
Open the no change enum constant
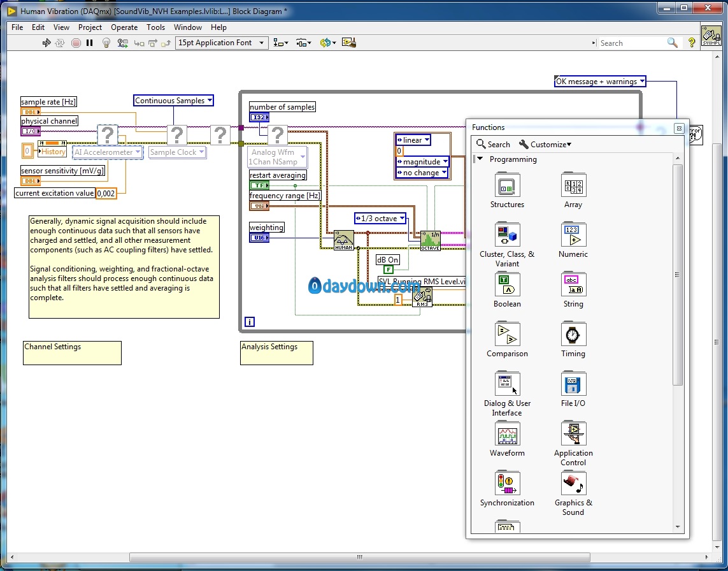421,173
